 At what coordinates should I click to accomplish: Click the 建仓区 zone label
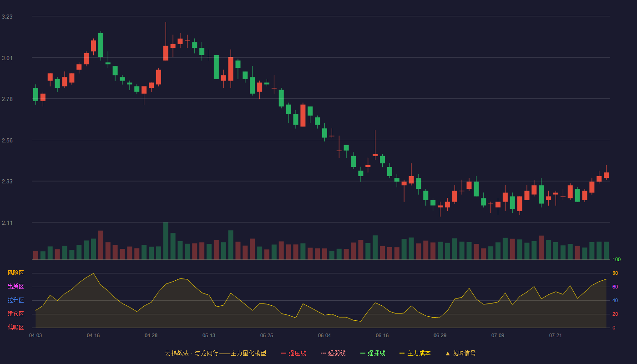[15, 314]
